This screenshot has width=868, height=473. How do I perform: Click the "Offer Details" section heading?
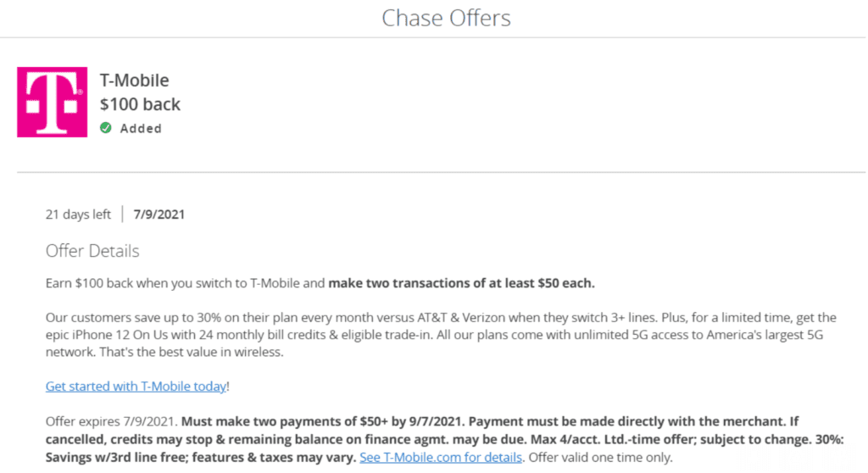coord(92,251)
